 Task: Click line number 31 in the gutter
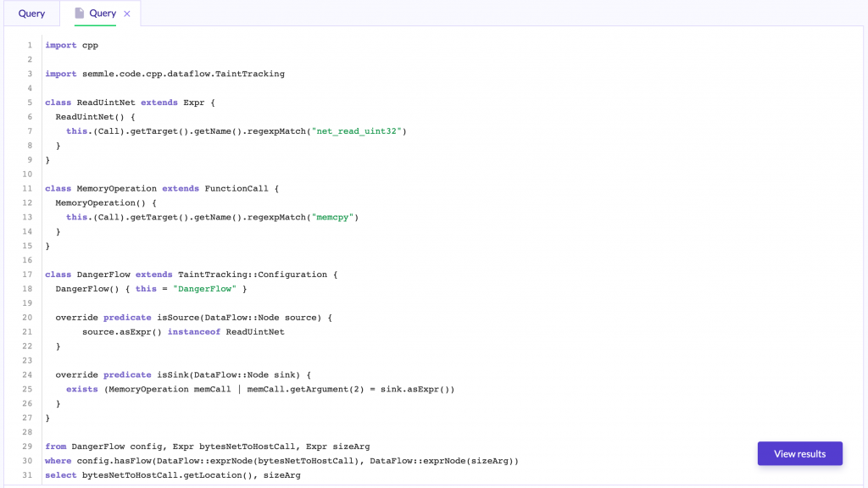pos(27,475)
